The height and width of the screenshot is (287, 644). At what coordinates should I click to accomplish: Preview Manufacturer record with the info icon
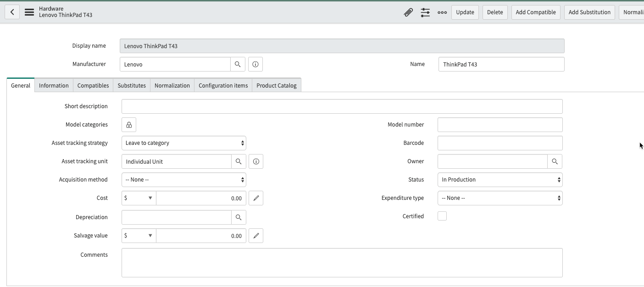255,64
